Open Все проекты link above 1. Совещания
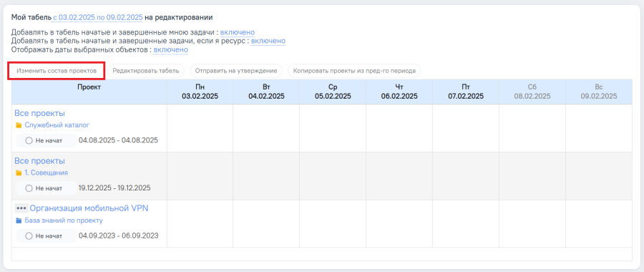This screenshot has height=272, width=644. (x=40, y=161)
